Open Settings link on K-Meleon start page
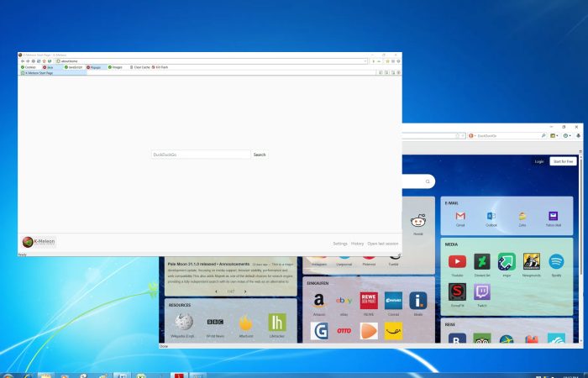The height and width of the screenshot is (378, 588). 340,244
